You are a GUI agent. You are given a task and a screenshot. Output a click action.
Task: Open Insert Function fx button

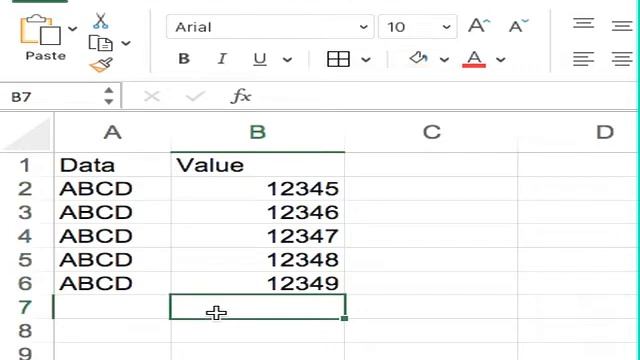tap(241, 96)
